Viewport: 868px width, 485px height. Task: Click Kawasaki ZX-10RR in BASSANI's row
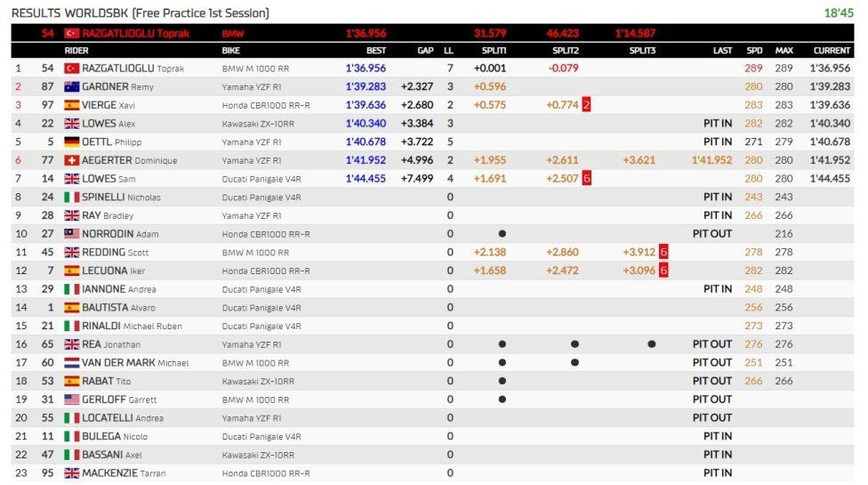258,455
